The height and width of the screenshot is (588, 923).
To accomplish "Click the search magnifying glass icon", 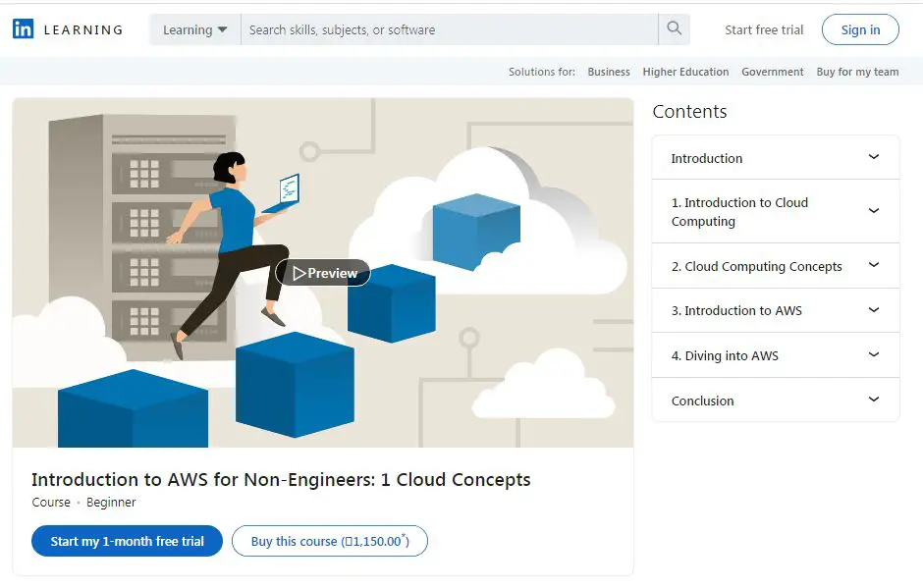I will pyautogui.click(x=674, y=28).
